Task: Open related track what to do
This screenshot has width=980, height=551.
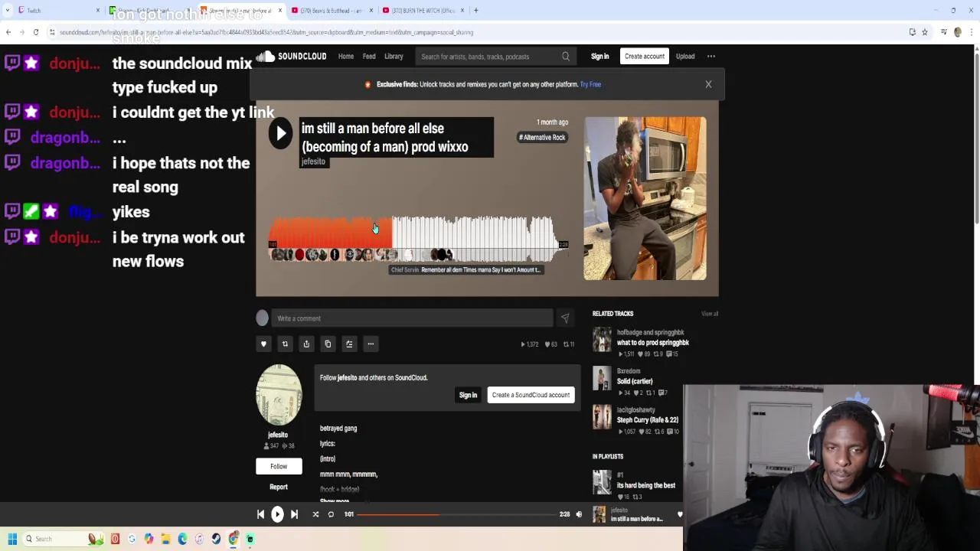Action: (x=653, y=343)
